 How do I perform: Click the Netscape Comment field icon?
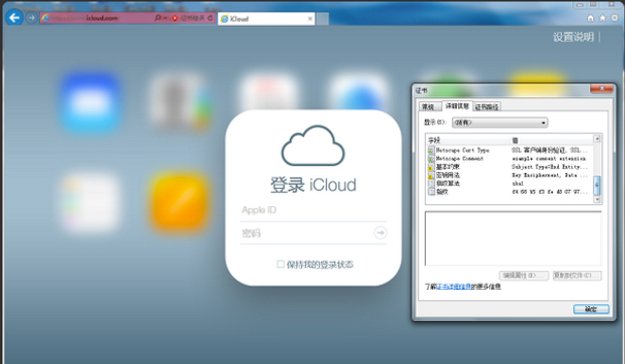pyautogui.click(x=431, y=159)
